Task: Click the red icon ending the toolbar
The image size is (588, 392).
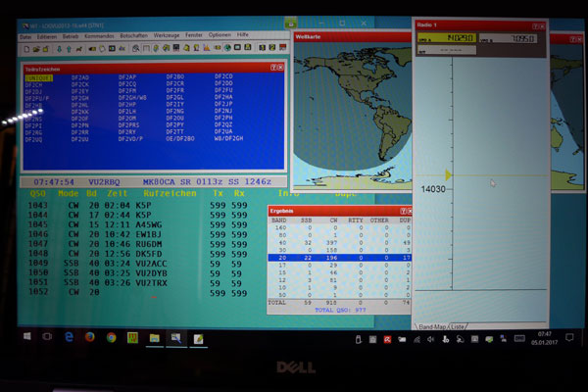Action: click(x=283, y=48)
